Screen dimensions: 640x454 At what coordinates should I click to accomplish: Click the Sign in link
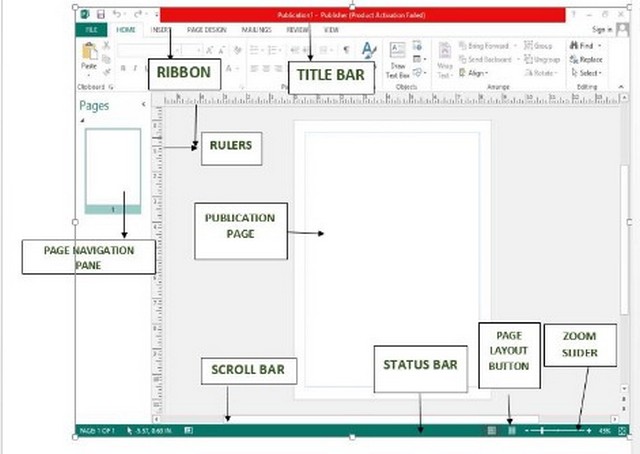point(603,31)
